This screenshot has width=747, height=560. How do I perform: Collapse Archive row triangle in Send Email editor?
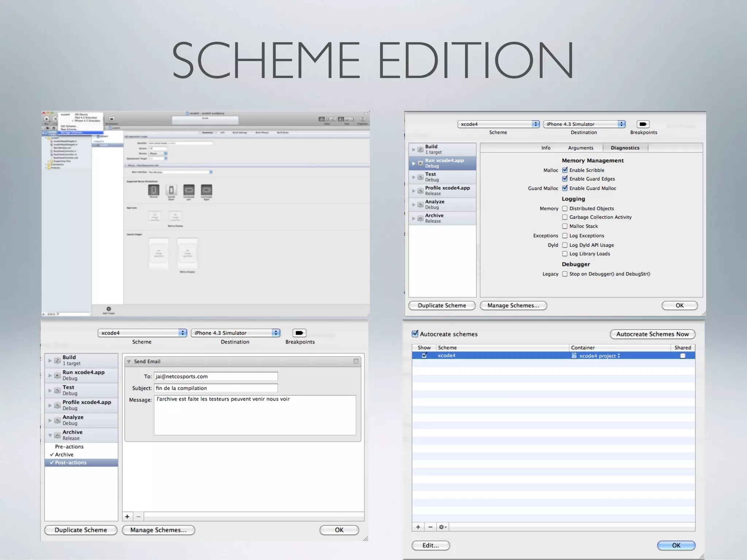(x=50, y=435)
